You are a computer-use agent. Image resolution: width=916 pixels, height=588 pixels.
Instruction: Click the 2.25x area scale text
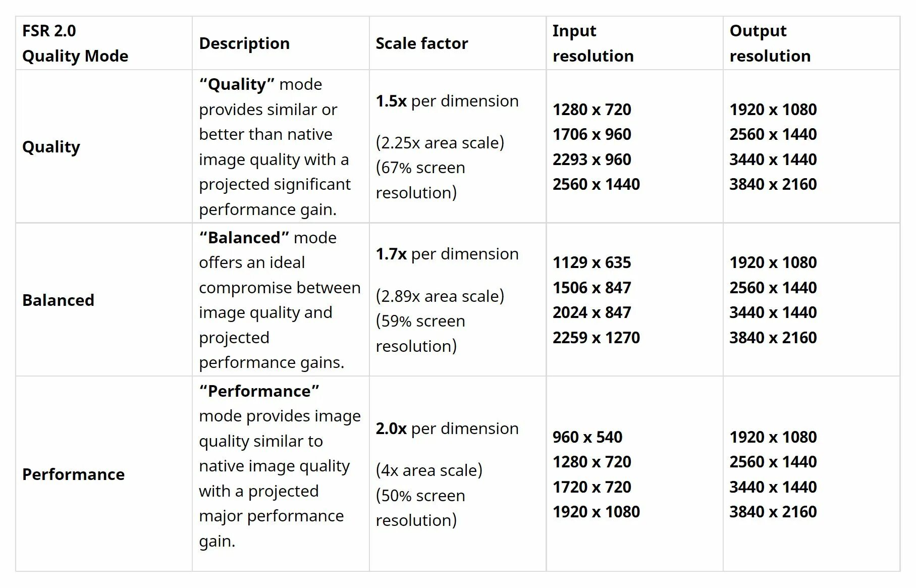[440, 143]
